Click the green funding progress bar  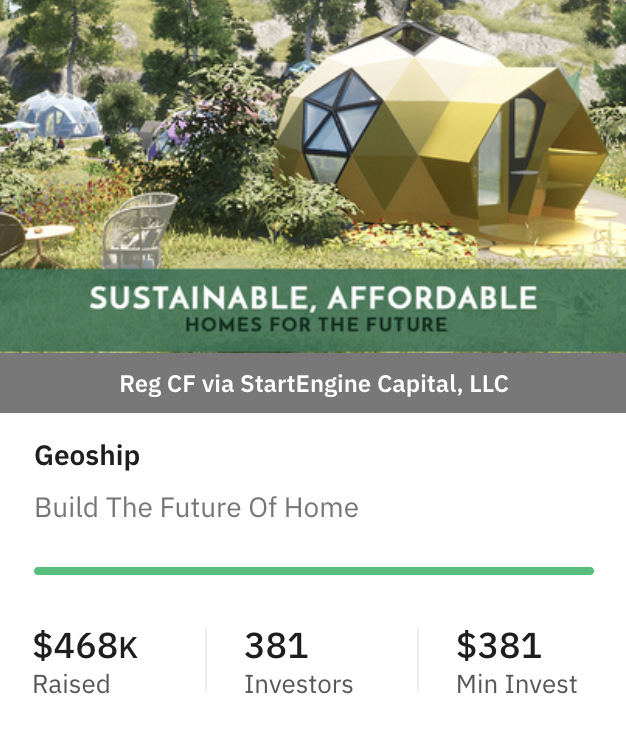point(314,571)
